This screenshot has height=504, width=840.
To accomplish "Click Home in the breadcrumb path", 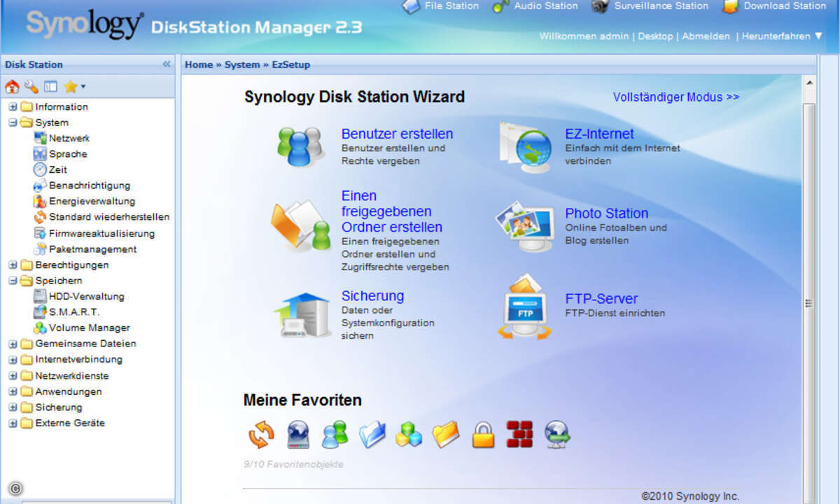I will tap(199, 64).
